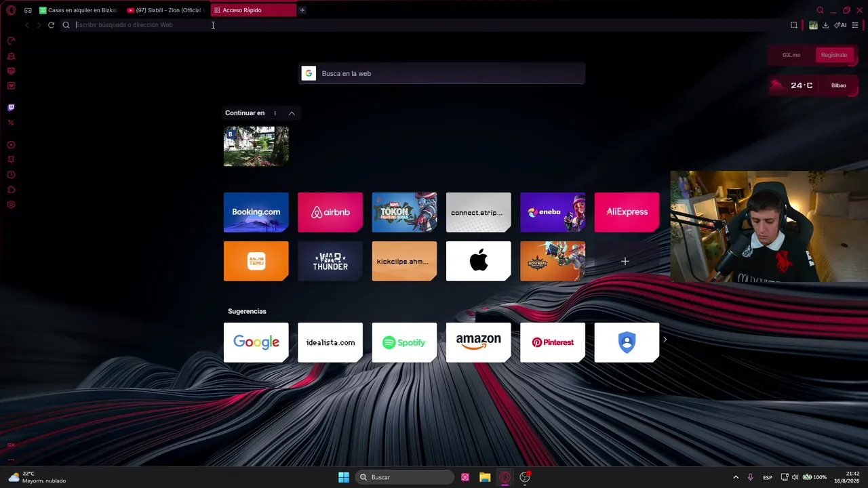Open the Spotify suggestion tile
This screenshot has height=488, width=868.
click(x=404, y=342)
